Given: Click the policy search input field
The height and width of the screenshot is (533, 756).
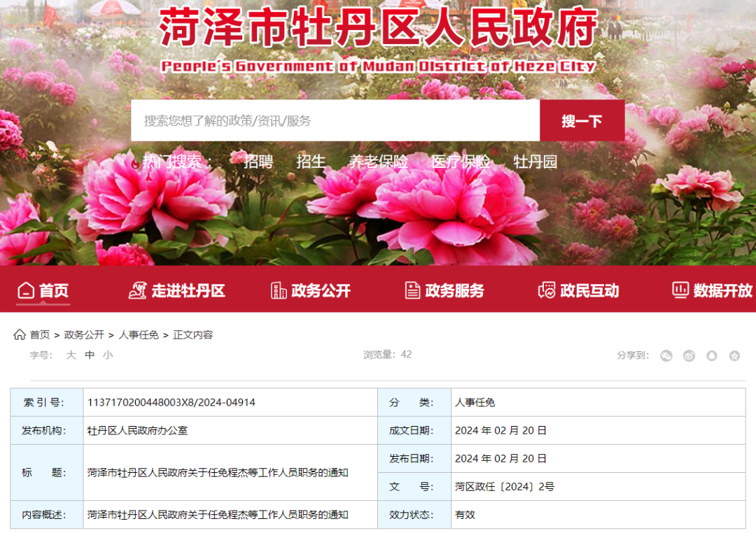Looking at the screenshot, I should (x=335, y=120).
